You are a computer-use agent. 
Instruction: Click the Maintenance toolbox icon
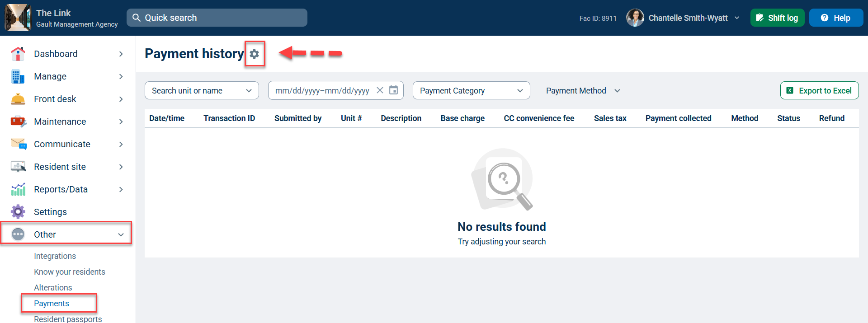(18, 122)
